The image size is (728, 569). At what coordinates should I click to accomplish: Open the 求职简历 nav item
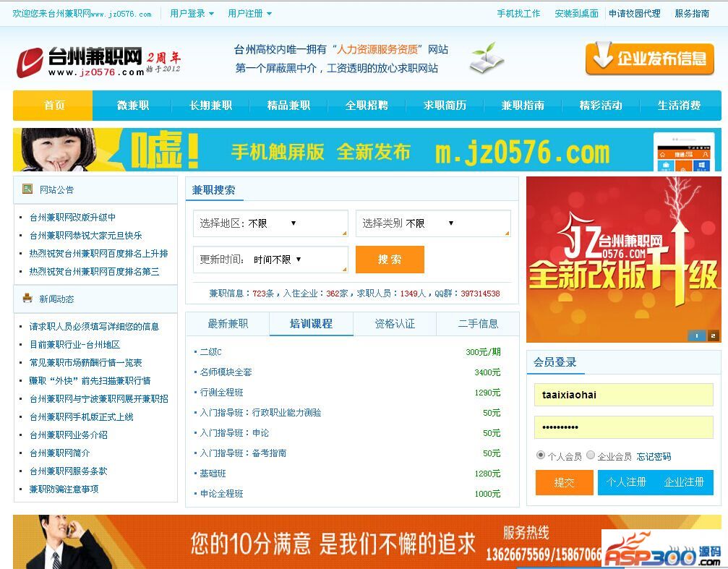tap(445, 106)
